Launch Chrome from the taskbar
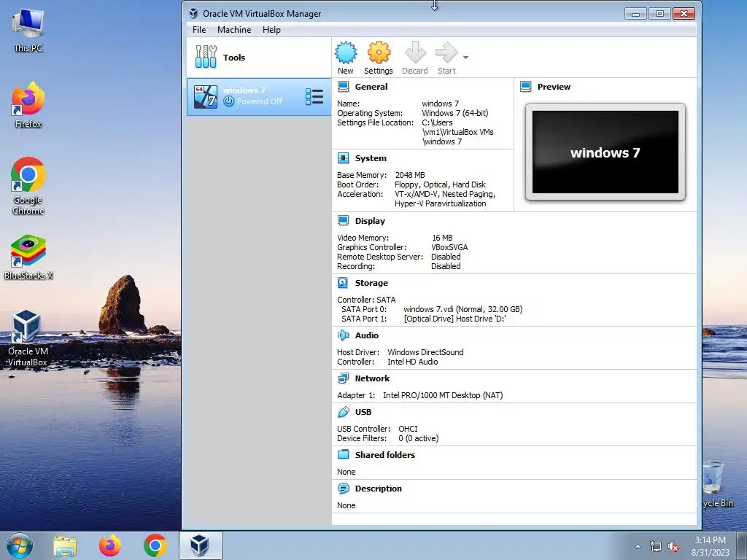Viewport: 747px width, 560px height. coord(155,545)
